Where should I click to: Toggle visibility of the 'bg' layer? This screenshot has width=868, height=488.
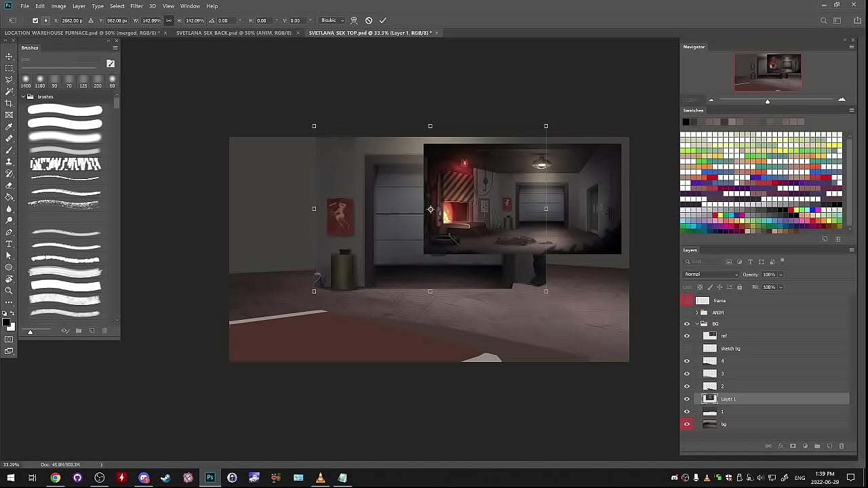[687, 424]
